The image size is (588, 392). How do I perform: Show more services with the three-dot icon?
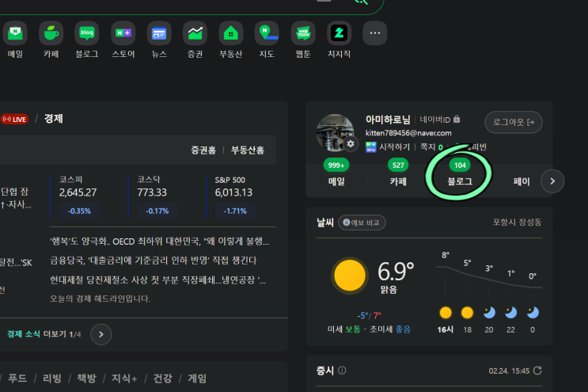(375, 33)
